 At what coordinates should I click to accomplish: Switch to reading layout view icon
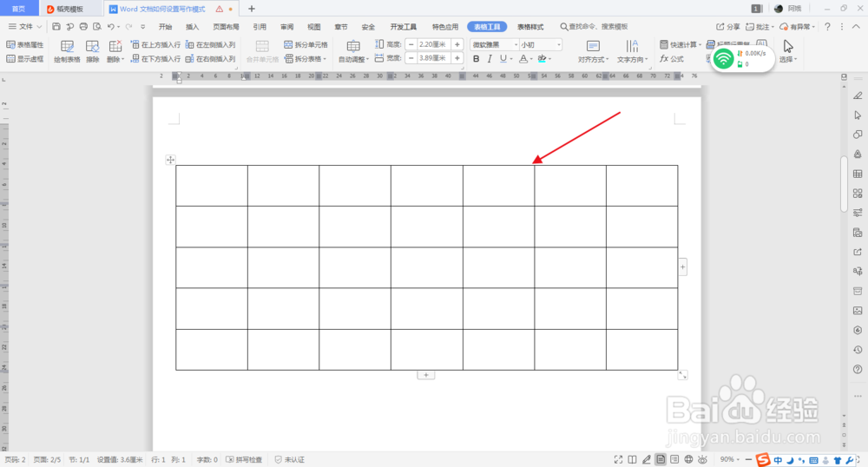pyautogui.click(x=632, y=459)
